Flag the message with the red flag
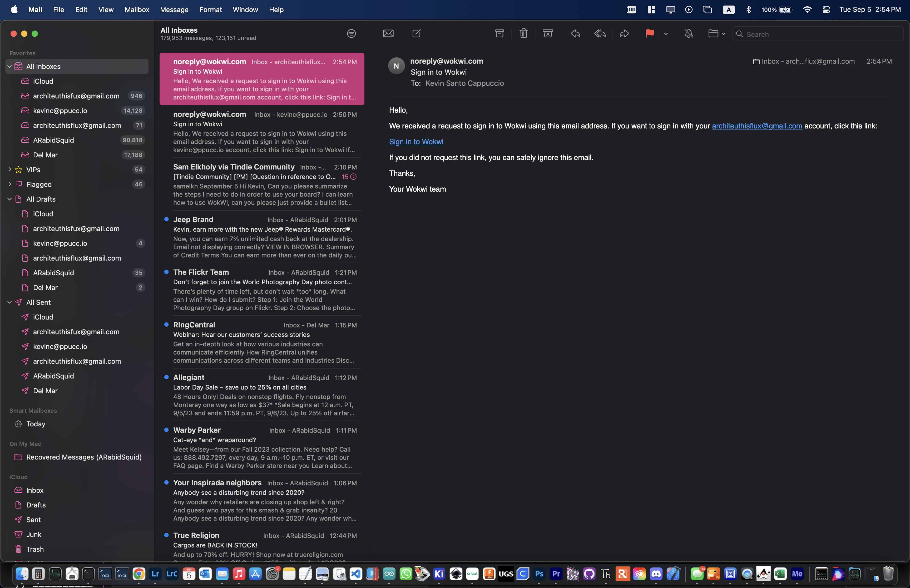This screenshot has width=910, height=588. [650, 34]
